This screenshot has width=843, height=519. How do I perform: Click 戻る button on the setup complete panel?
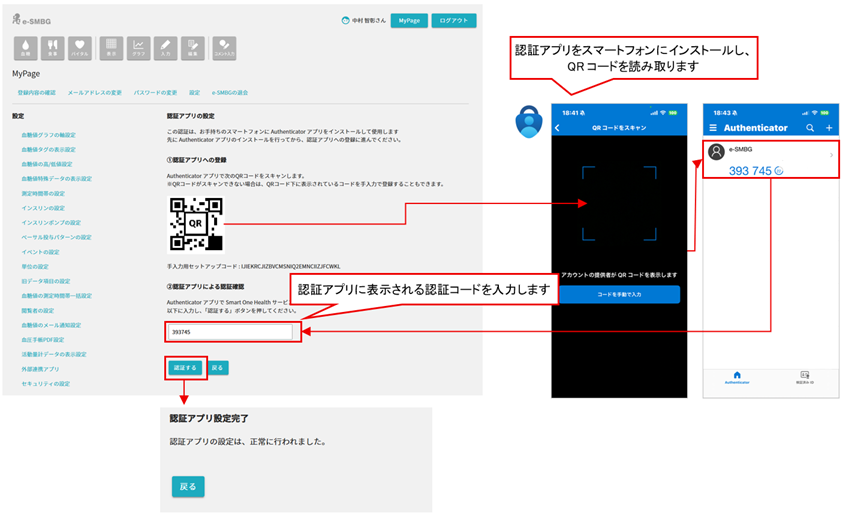(x=188, y=486)
